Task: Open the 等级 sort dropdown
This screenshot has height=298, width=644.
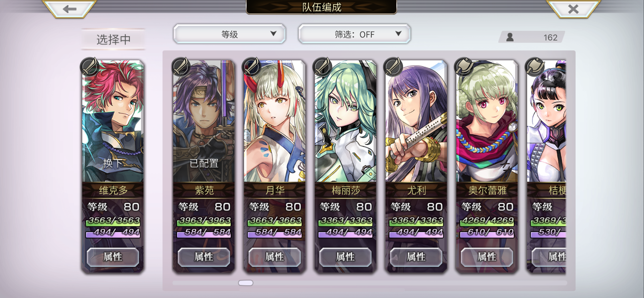Action: tap(229, 34)
